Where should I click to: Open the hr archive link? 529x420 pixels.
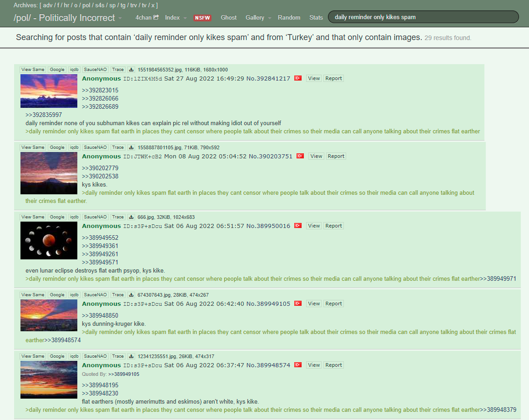67,5
